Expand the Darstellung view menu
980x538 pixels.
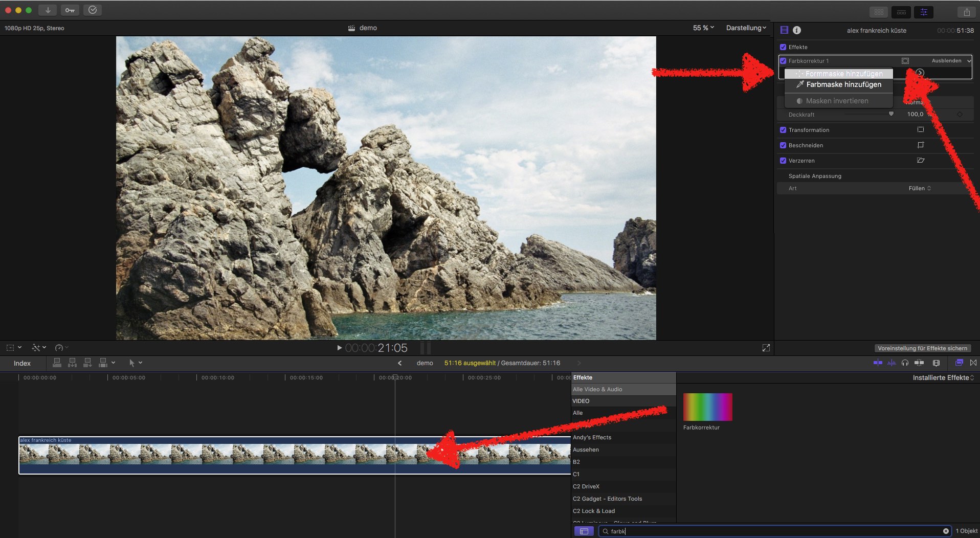746,28
